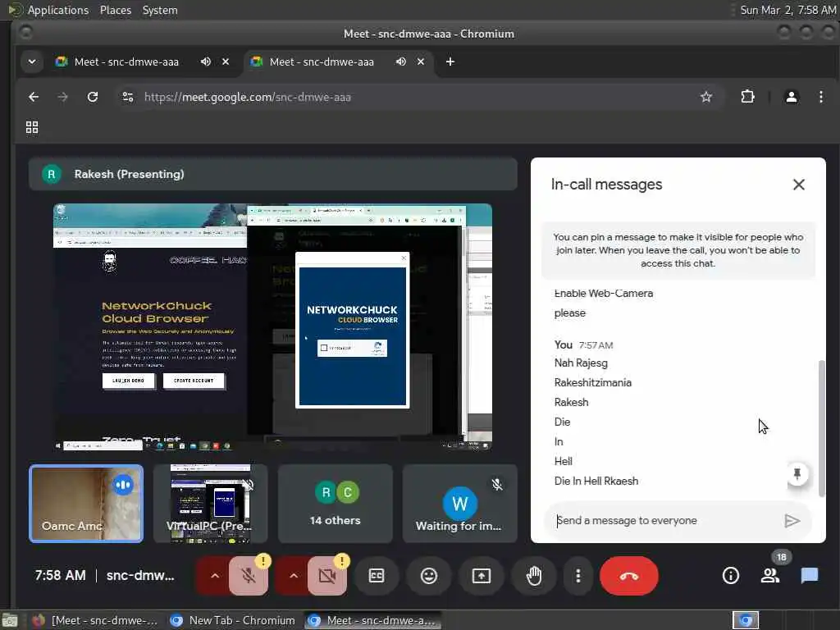
Task: Leave the call with red hang-up button
Action: click(629, 576)
